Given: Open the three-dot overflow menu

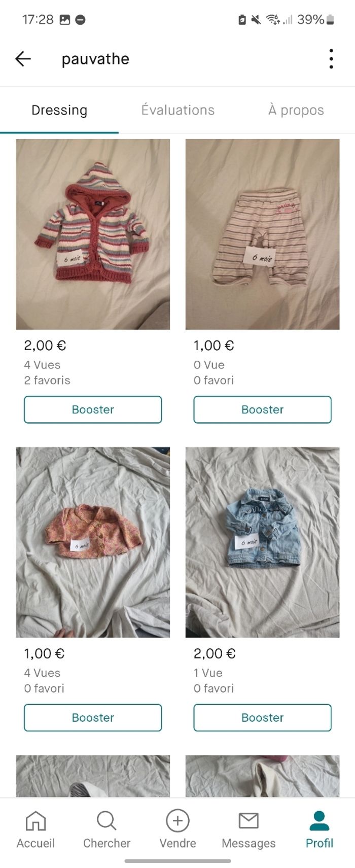Looking at the screenshot, I should (331, 59).
